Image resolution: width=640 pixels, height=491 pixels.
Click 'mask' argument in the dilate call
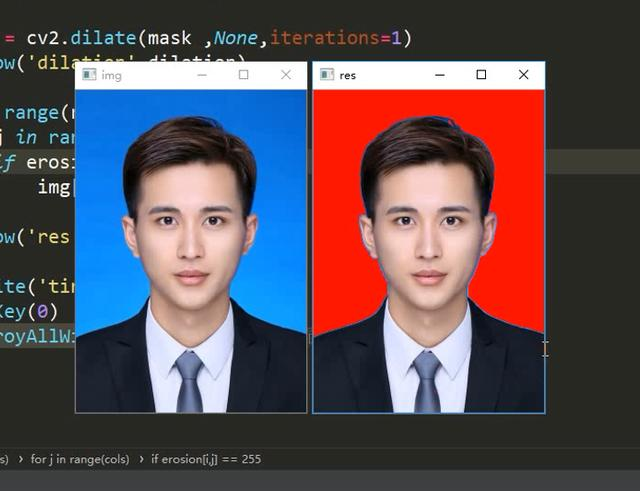tap(169, 38)
